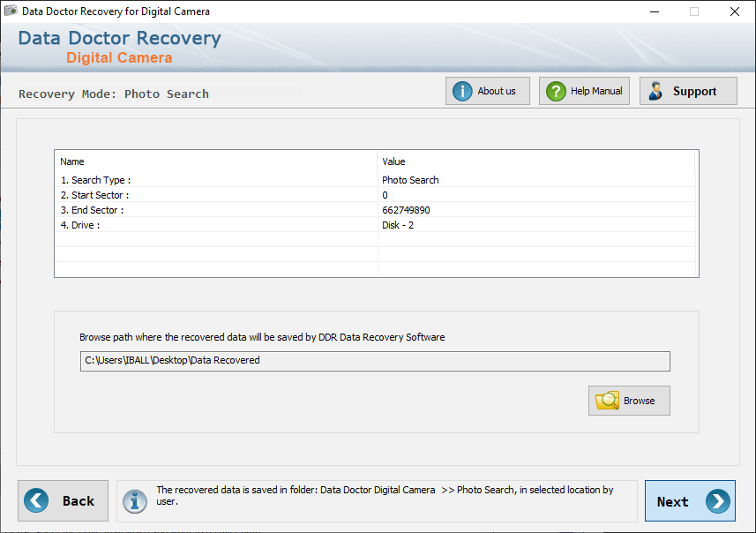Image resolution: width=756 pixels, height=533 pixels.
Task: Select the '4. Drive :' row
Action: point(376,225)
